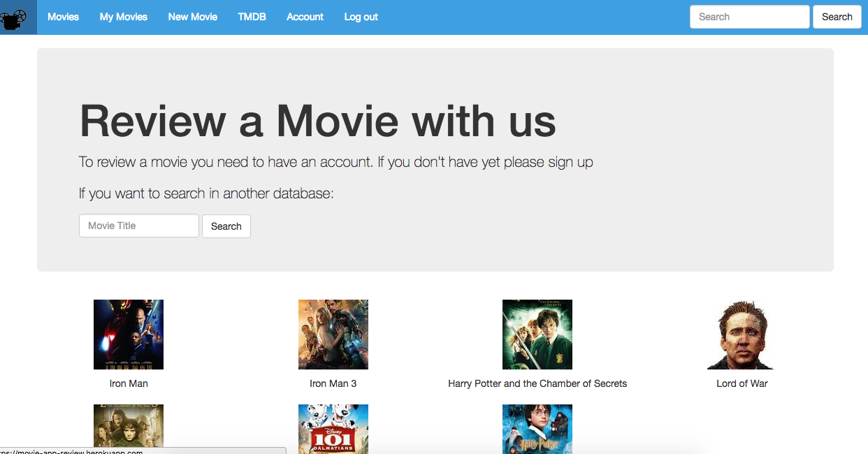Focus the Movie Title input field
Screen dimensions: 868x454
pos(139,226)
